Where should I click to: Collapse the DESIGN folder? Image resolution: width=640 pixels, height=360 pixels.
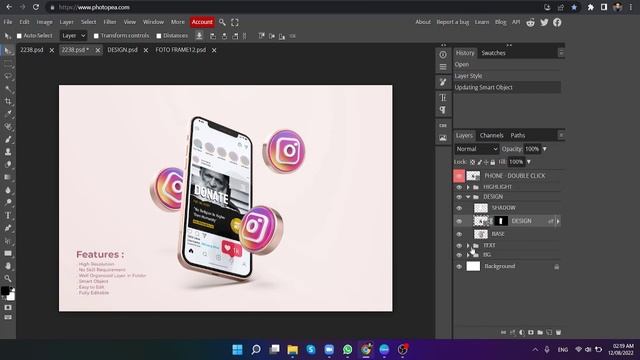point(468,197)
